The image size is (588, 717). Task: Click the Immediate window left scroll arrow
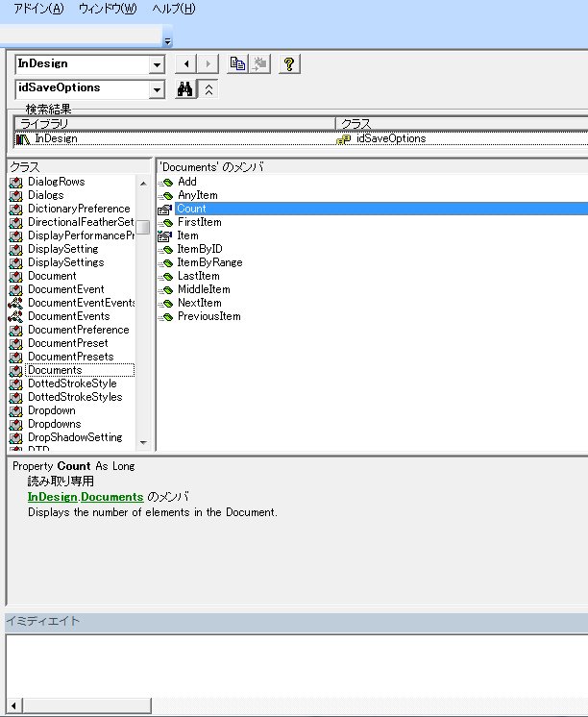click(x=13, y=705)
